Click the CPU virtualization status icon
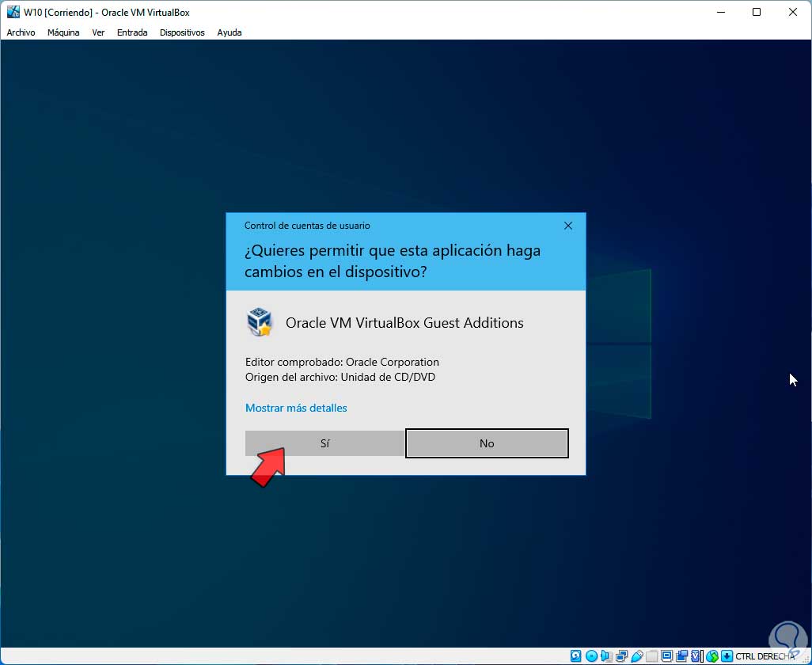This screenshot has width=812, height=665. tap(696, 656)
